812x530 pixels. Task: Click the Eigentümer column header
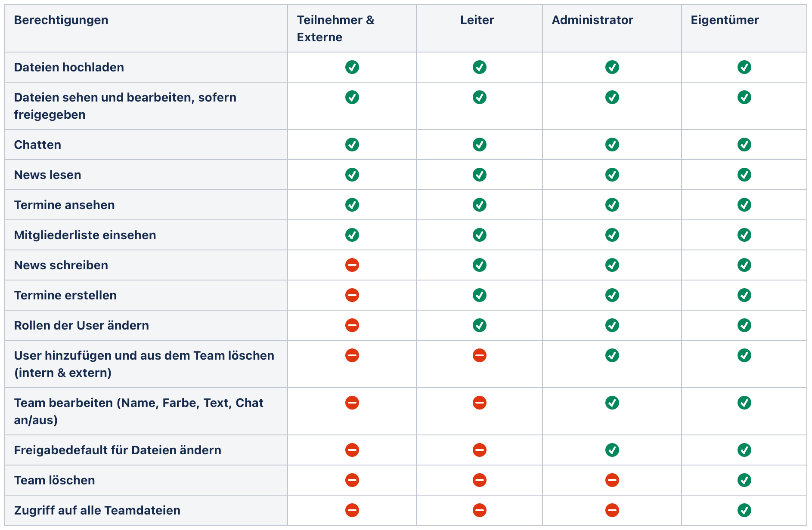[x=725, y=20]
